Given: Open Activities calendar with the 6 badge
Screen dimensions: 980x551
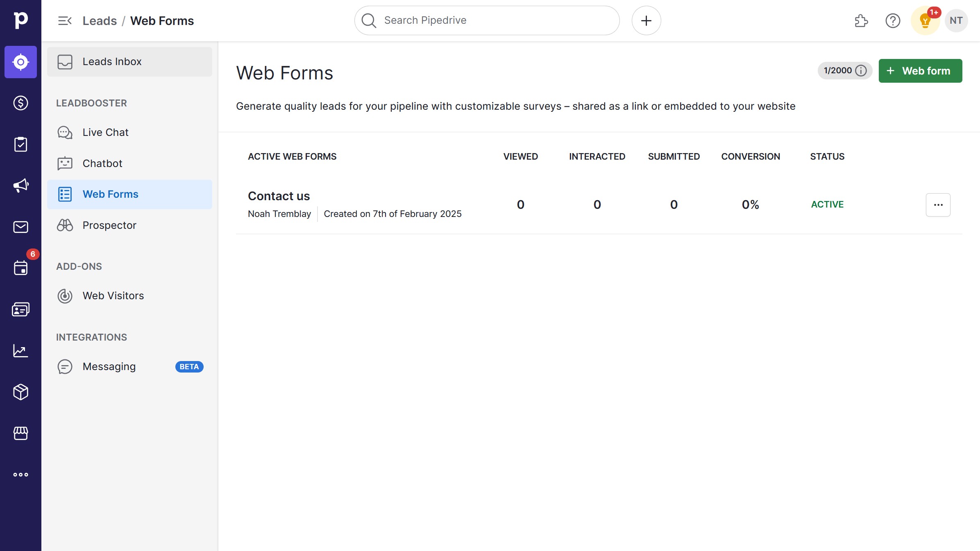Looking at the screenshot, I should pos(20,268).
